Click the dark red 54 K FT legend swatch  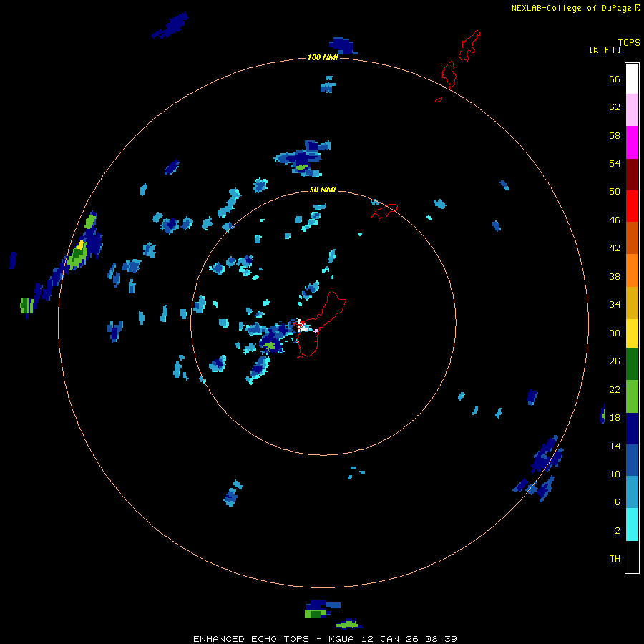pos(632,175)
